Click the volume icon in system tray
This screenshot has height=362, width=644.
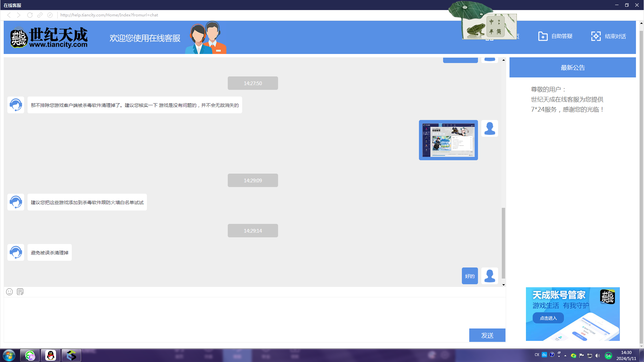(x=597, y=356)
